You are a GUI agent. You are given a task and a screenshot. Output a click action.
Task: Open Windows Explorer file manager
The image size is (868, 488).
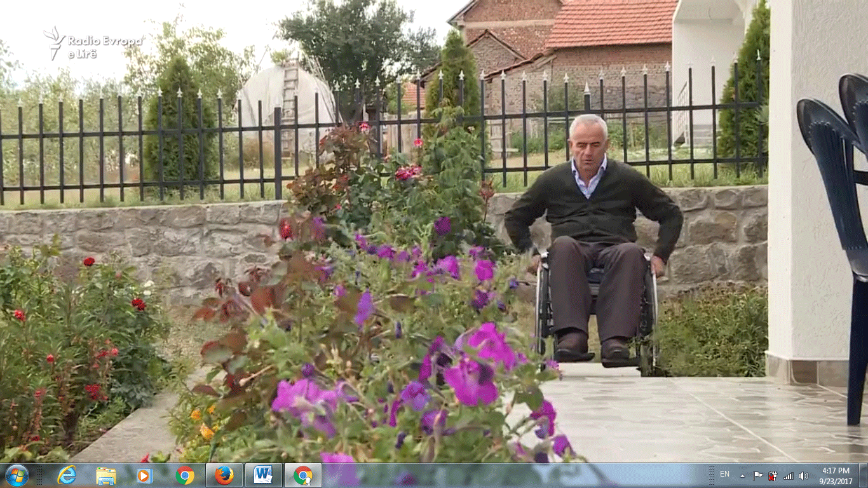click(105, 475)
